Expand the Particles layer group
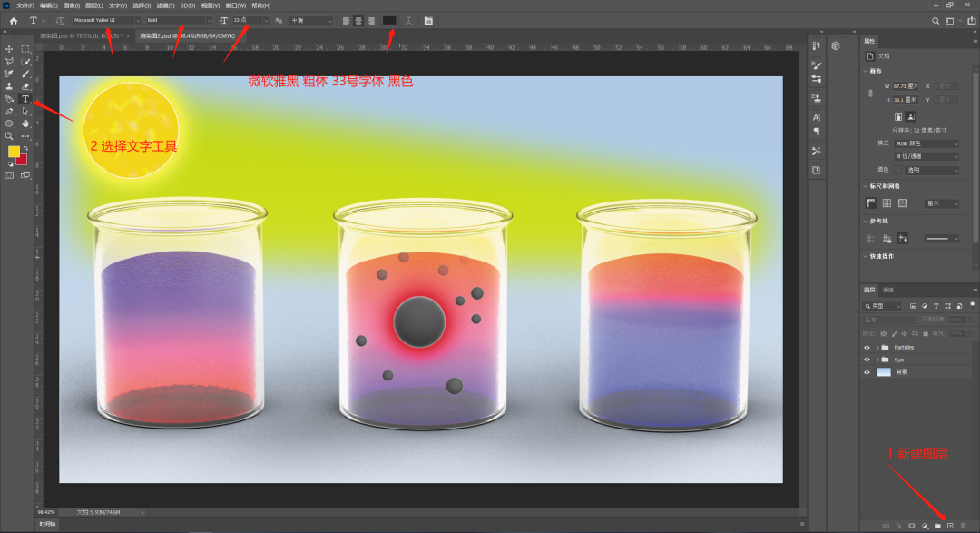 pyautogui.click(x=877, y=347)
